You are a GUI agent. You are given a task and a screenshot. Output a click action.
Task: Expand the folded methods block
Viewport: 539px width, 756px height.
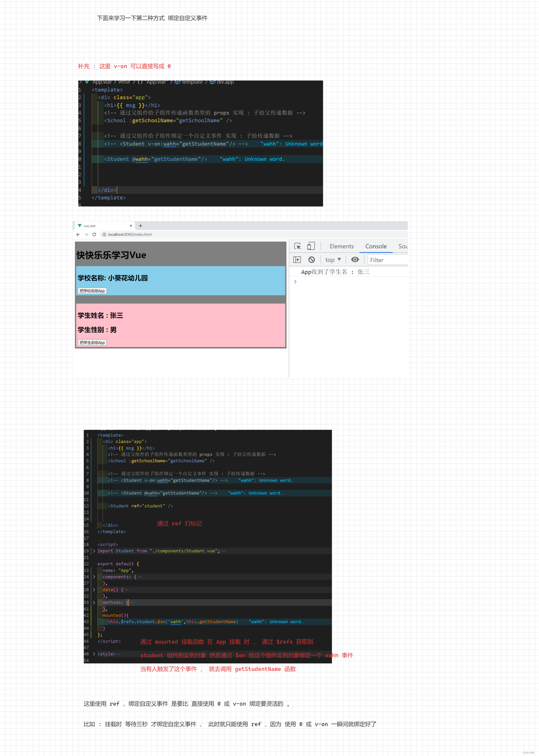94,603
